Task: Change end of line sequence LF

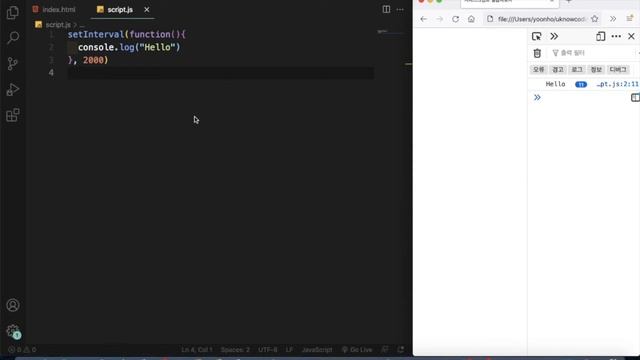Action: (289, 350)
